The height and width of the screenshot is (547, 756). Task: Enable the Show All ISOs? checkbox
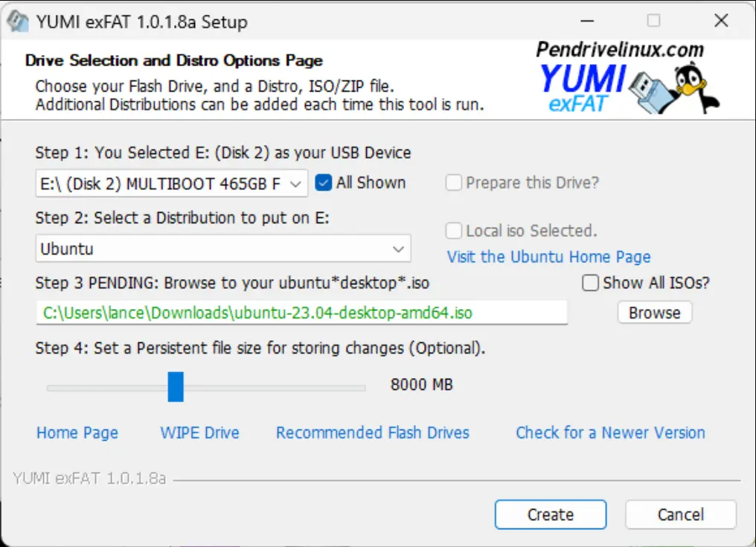coord(591,283)
